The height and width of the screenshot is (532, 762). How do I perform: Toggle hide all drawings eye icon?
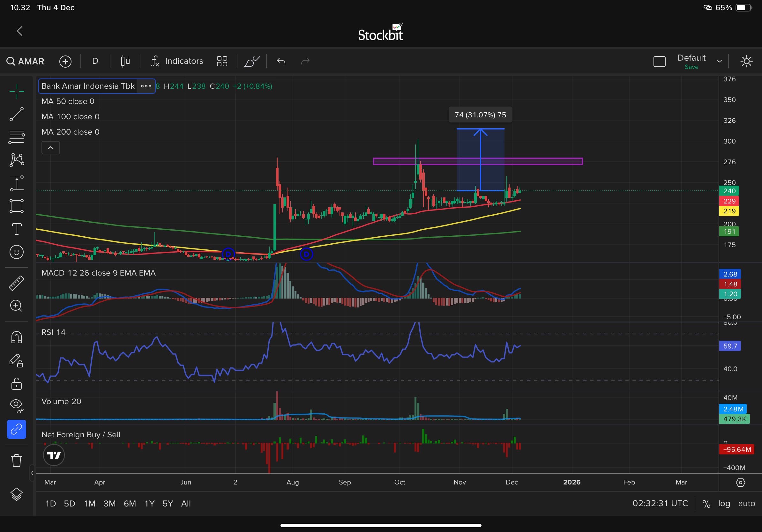[17, 405]
